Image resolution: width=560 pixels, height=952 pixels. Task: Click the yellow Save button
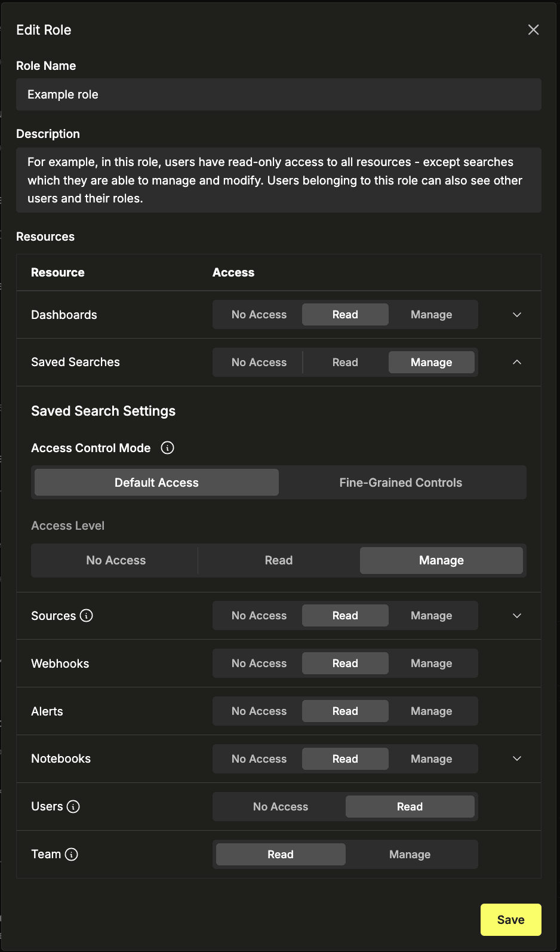pyautogui.click(x=510, y=920)
